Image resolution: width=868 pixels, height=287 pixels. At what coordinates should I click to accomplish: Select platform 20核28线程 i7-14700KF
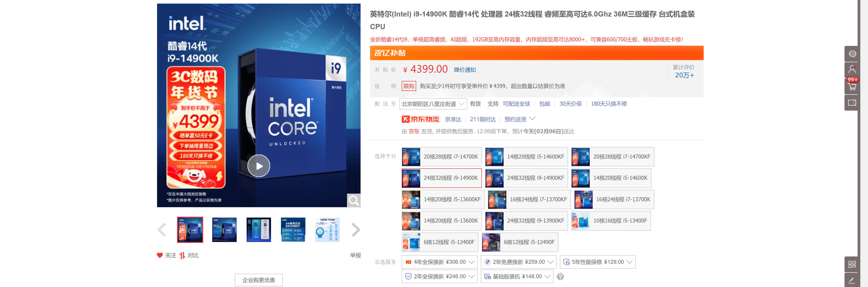pyautogui.click(x=613, y=157)
